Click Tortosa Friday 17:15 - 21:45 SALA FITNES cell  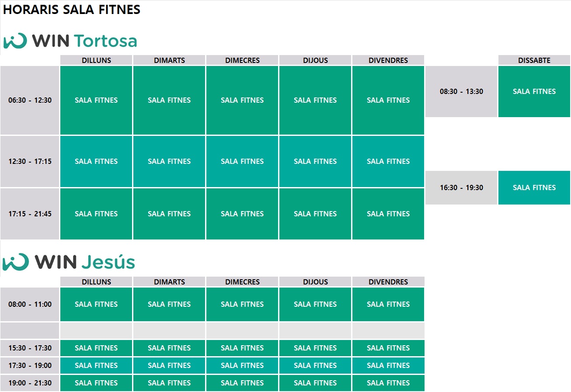(x=388, y=214)
